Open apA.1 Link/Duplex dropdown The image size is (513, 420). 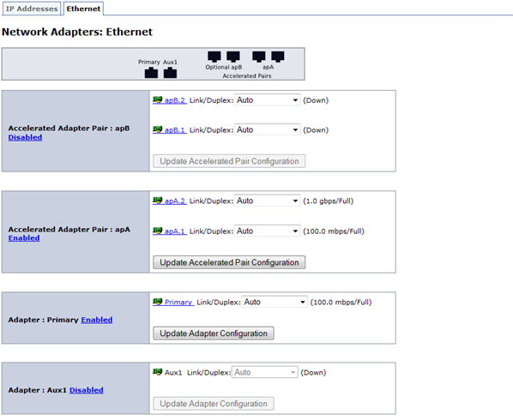pyautogui.click(x=267, y=231)
